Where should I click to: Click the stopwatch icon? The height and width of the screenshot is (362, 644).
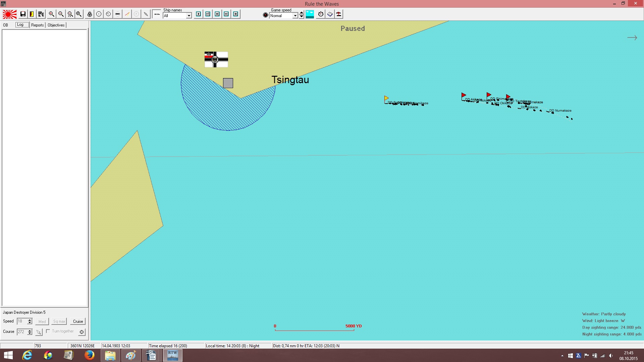point(321,14)
